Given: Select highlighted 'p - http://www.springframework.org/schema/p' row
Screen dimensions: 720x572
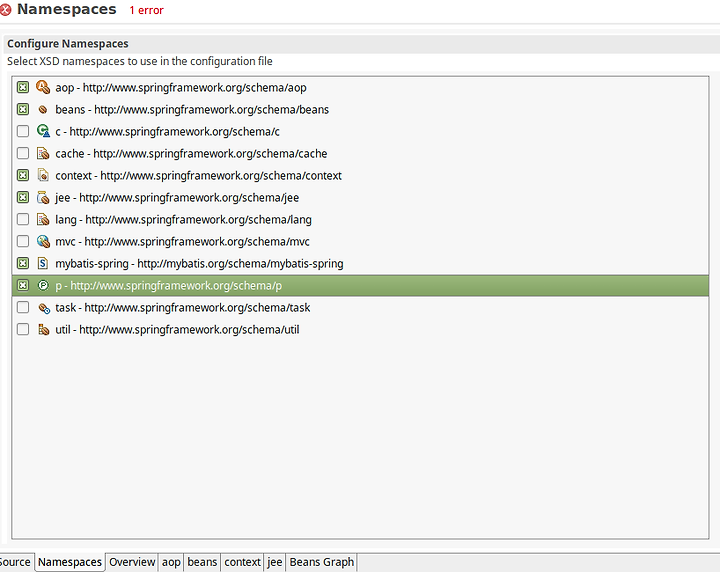Looking at the screenshot, I should click(x=360, y=286).
